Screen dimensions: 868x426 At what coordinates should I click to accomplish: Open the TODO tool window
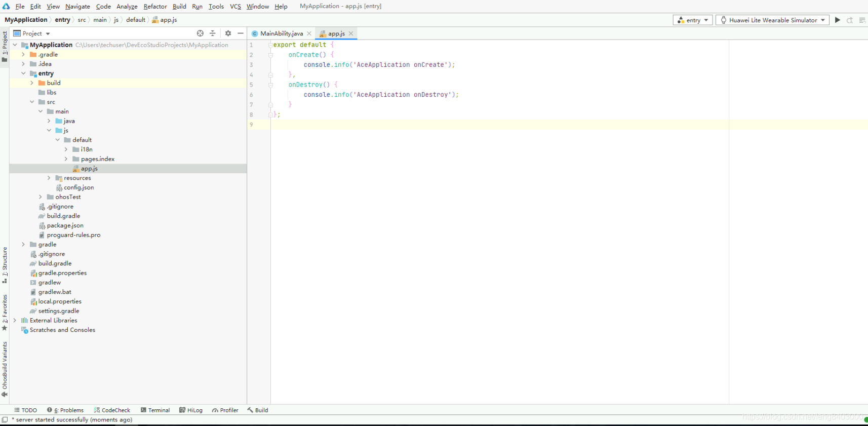click(25, 410)
